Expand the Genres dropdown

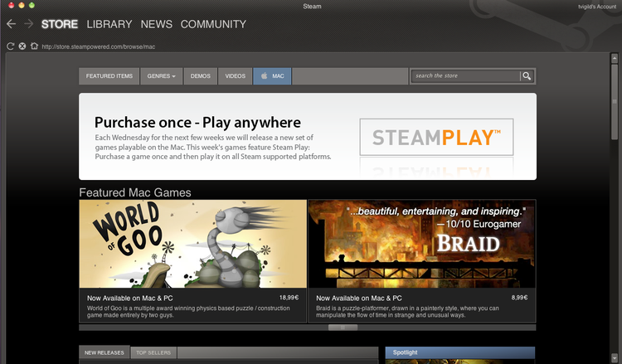point(161,76)
